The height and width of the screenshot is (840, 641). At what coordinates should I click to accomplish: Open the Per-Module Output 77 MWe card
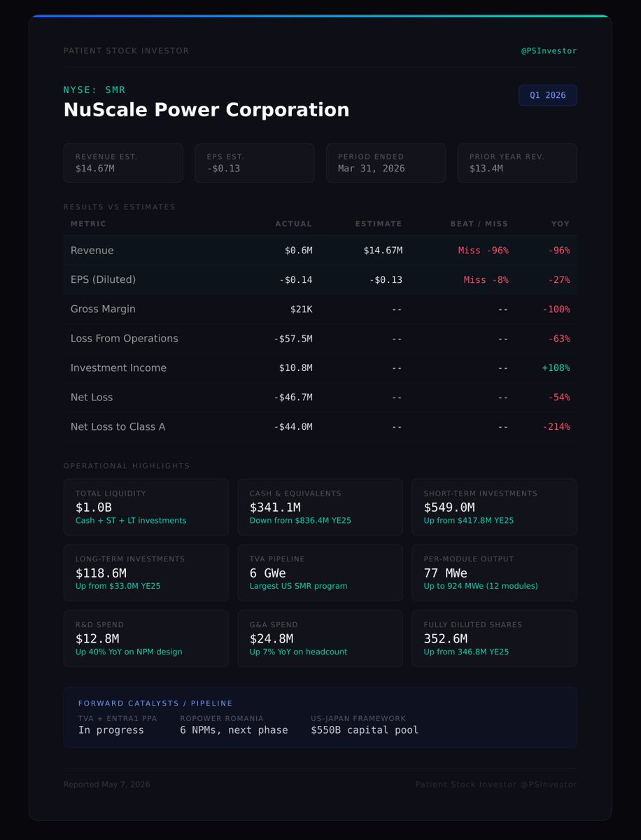coord(495,573)
